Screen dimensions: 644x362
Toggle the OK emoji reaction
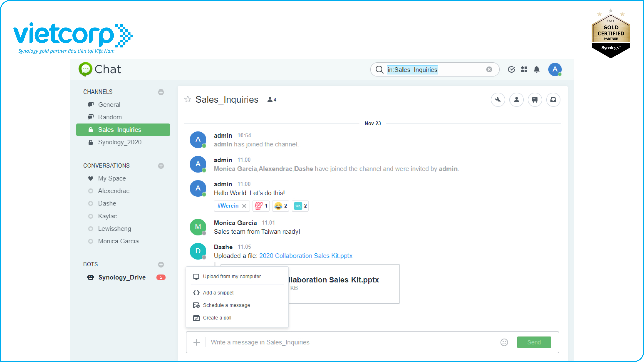300,206
